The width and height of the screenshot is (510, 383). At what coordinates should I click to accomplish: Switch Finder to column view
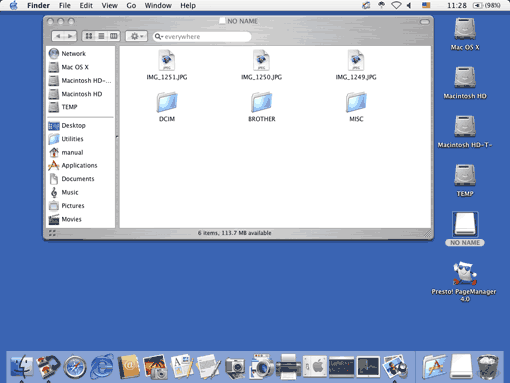pyautogui.click(x=114, y=36)
